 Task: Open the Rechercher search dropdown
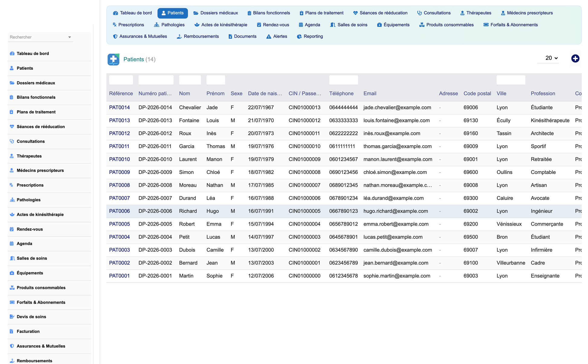pos(40,37)
